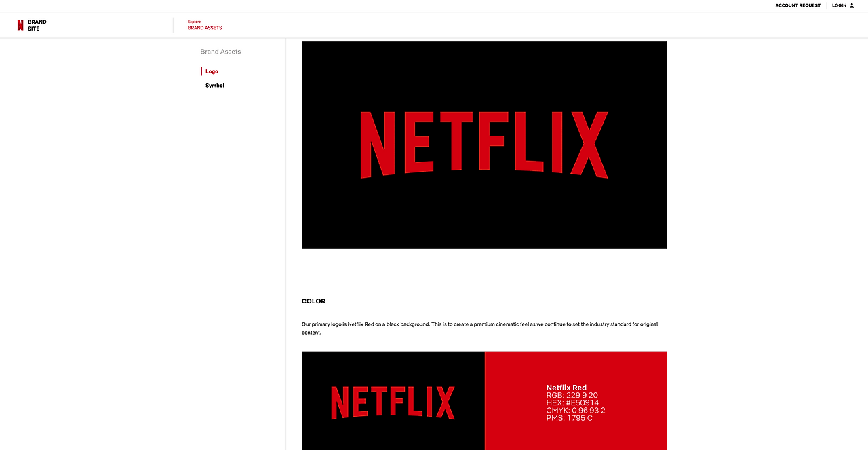Viewport: 868px width, 450px height.
Task: Click the 'PMS: 1795 C' value
Action: click(x=569, y=418)
